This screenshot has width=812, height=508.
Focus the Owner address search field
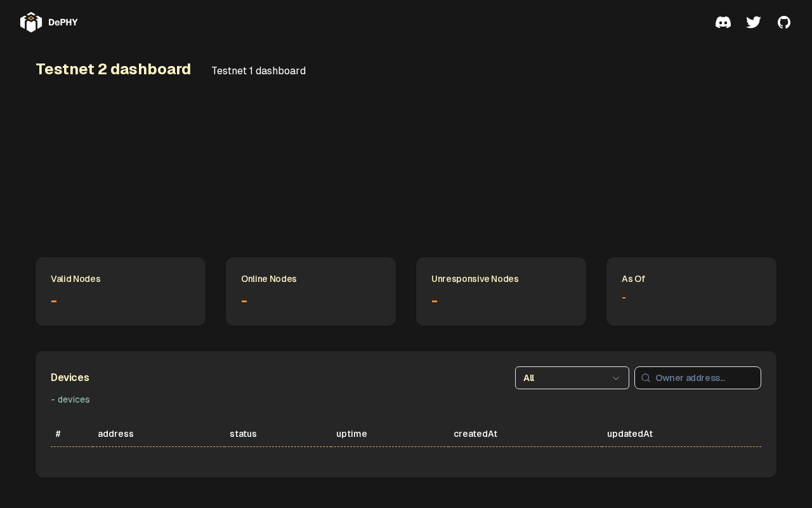pos(698,378)
